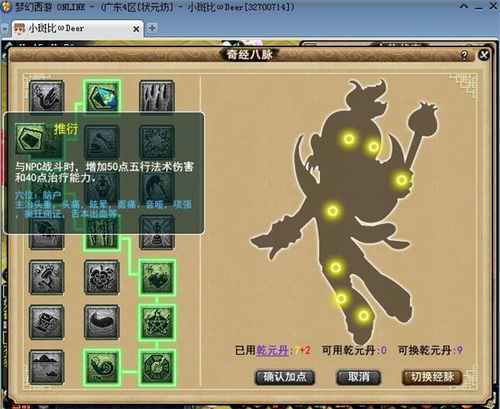Image resolution: width=500 pixels, height=409 pixels.
Task: Select the green heart skill icon
Action: pos(157,277)
